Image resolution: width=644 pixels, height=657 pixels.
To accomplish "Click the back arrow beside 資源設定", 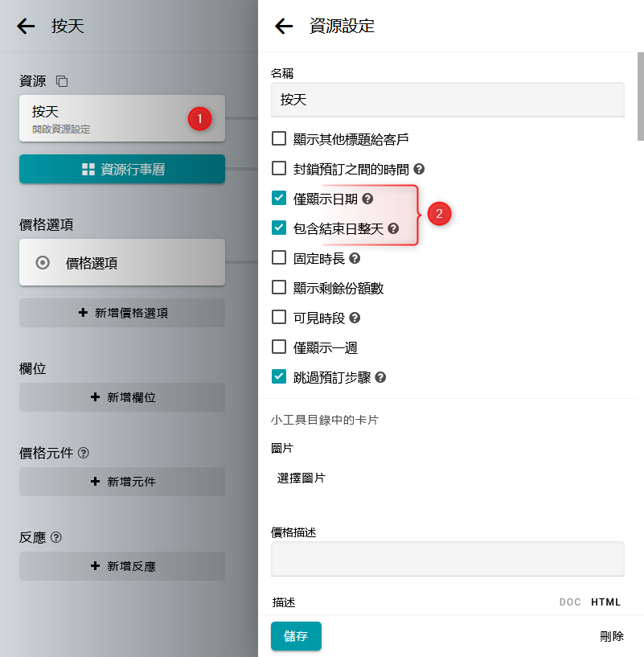I will click(x=284, y=26).
